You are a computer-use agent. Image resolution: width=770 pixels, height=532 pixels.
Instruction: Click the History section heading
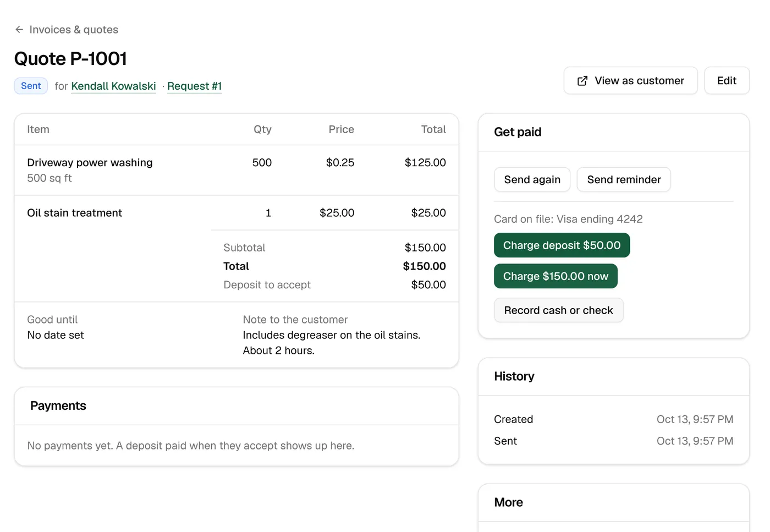coord(514,376)
